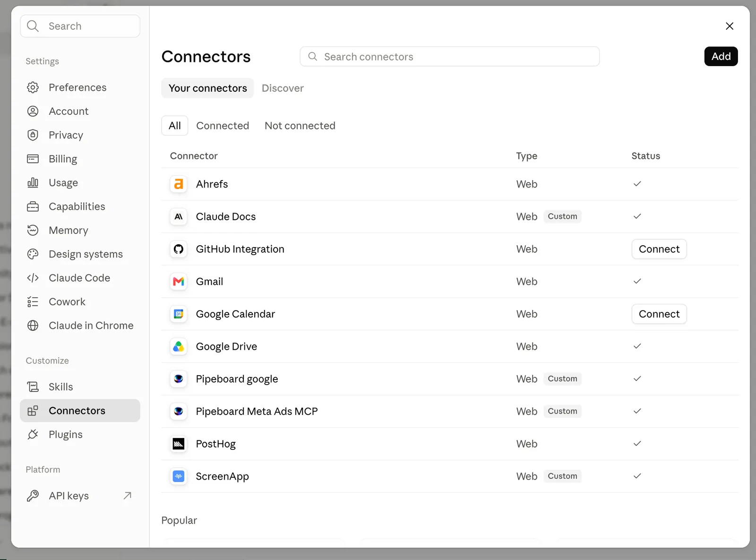Click the Google Calendar logo
756x560 pixels.
(x=179, y=314)
